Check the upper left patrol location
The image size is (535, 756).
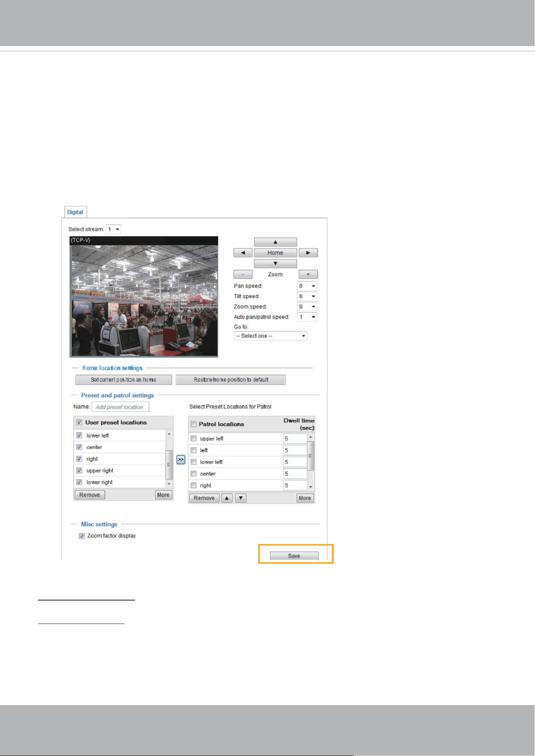(194, 439)
